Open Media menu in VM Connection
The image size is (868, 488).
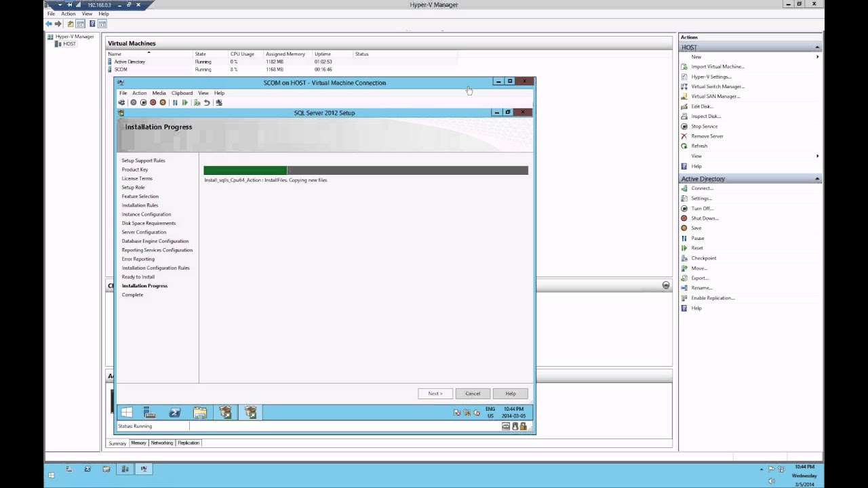click(159, 93)
